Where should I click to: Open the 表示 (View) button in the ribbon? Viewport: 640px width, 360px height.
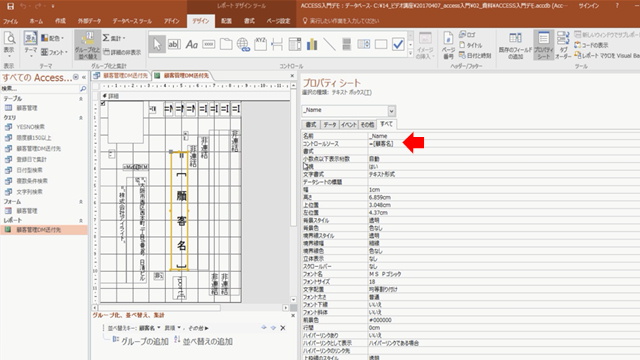[x=9, y=44]
